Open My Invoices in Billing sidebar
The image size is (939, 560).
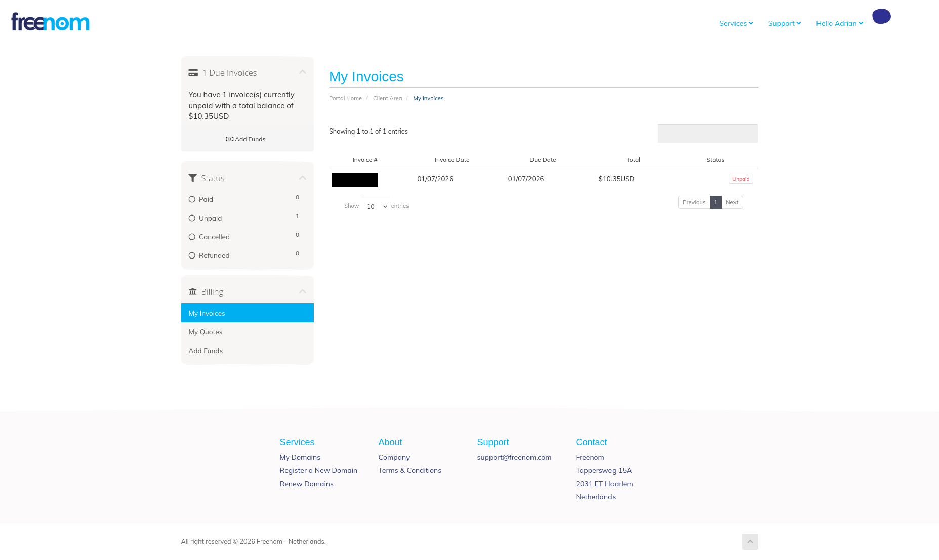point(248,313)
